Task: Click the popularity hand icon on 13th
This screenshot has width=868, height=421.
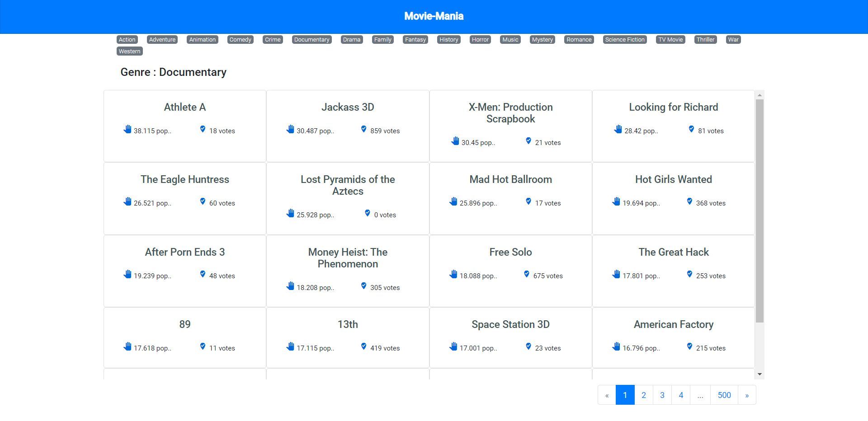Action: pyautogui.click(x=290, y=346)
